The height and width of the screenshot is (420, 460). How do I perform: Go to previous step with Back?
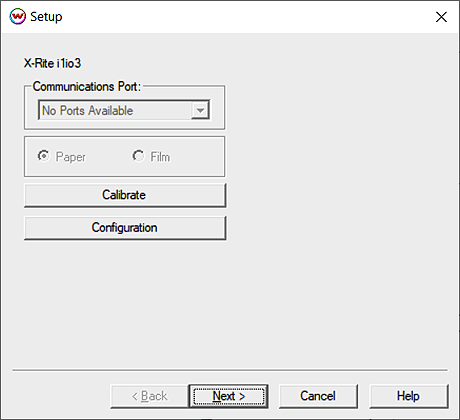149,396
